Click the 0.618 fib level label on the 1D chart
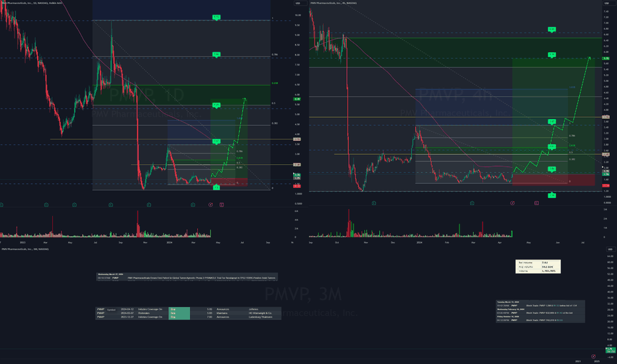The image size is (617, 364). tap(275, 83)
